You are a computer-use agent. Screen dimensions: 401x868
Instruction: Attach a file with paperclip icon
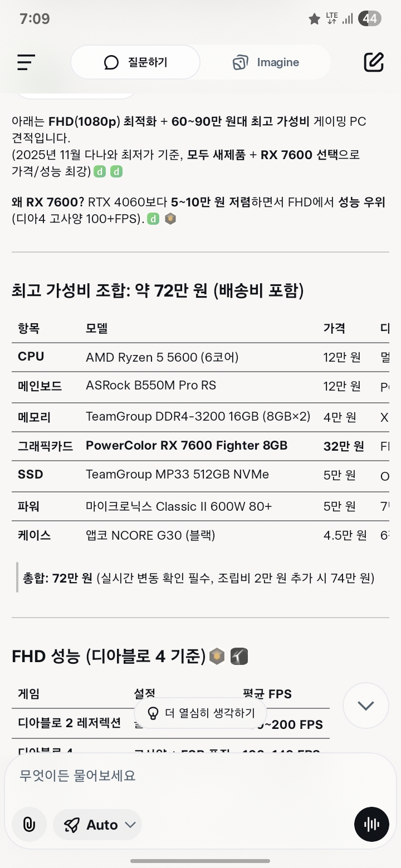coord(30,825)
